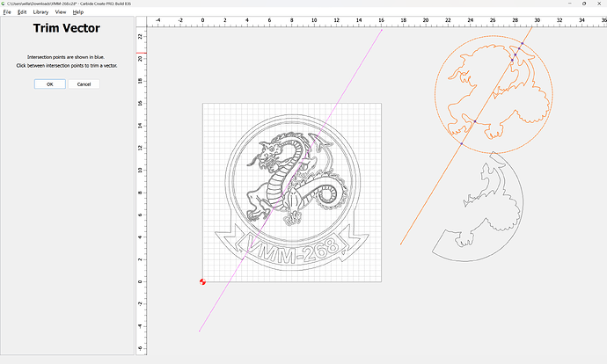Click the blue intersection point at circle's bottom-left
Image resolution: width=607 pixels, height=364 pixels.
coord(462,142)
